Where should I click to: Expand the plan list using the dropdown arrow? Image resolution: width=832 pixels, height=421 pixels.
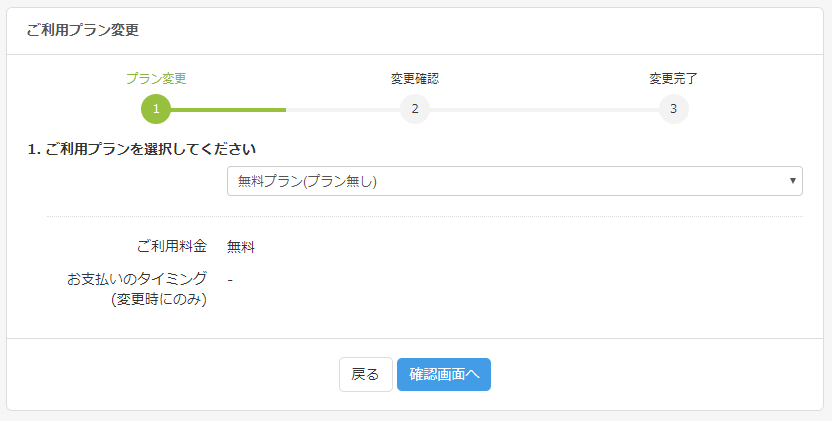coord(792,181)
